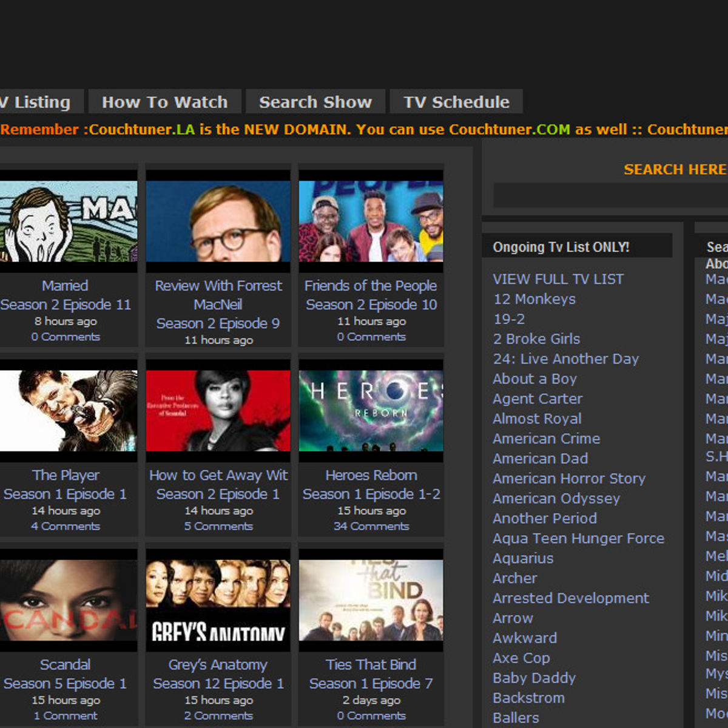Open Ties That Bind 0 Comments link
728x728 pixels.
click(371, 715)
